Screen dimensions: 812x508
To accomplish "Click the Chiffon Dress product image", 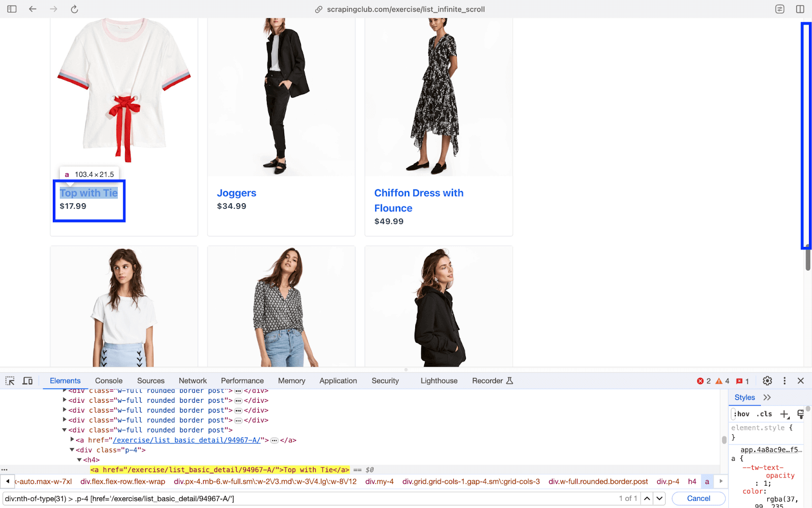I will (438, 97).
